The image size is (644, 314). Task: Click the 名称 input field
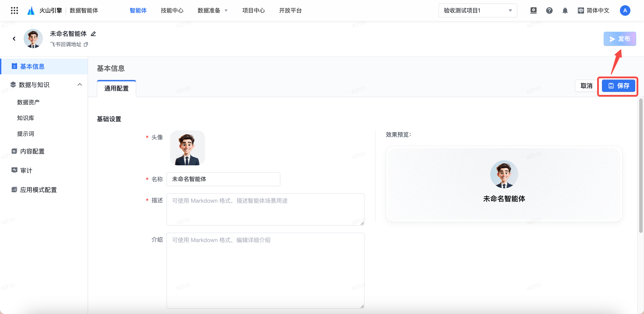coord(223,179)
